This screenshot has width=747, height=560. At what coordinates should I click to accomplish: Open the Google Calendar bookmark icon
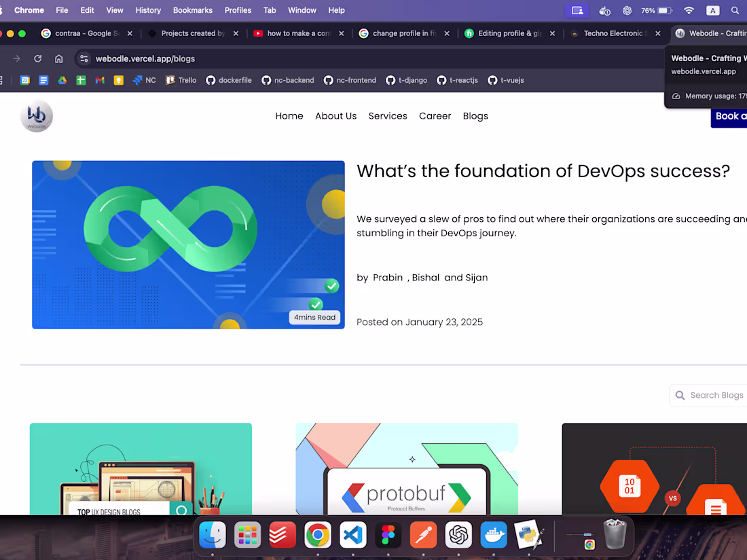[24, 80]
